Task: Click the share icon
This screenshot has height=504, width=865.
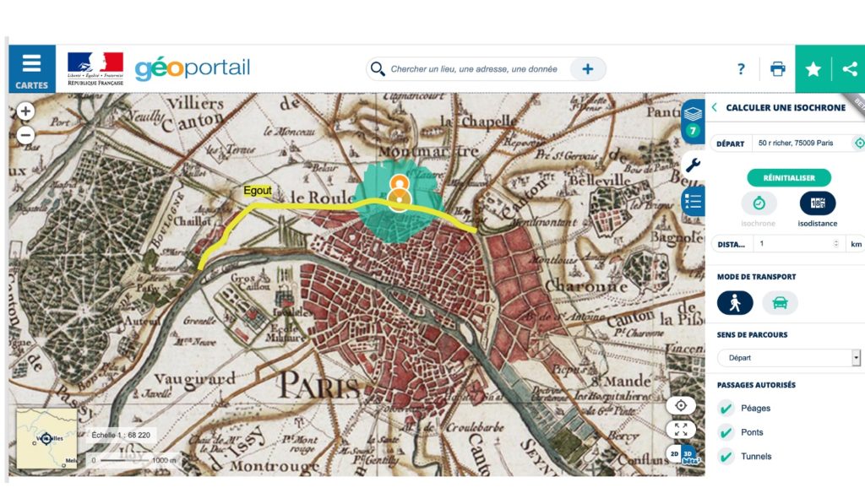Action: (x=849, y=69)
